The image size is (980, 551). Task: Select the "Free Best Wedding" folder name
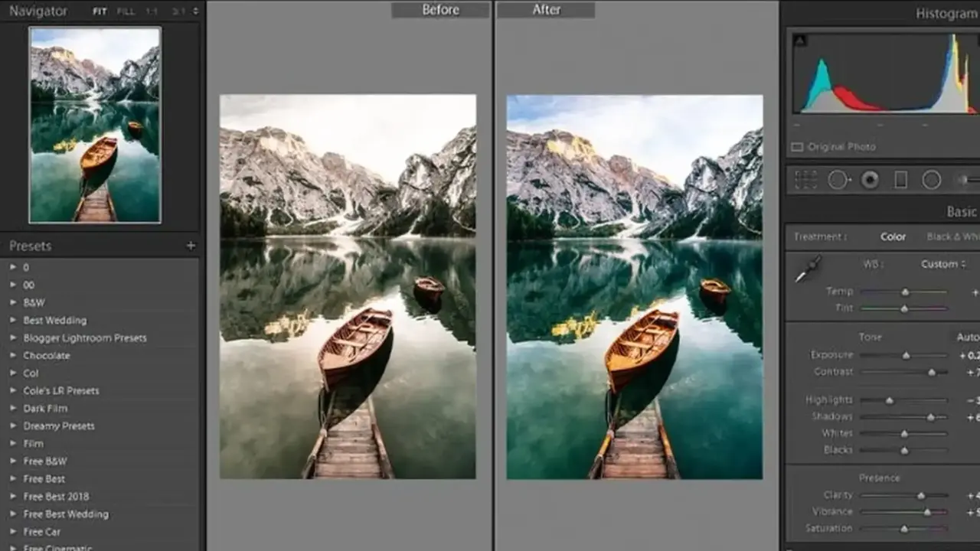66,514
